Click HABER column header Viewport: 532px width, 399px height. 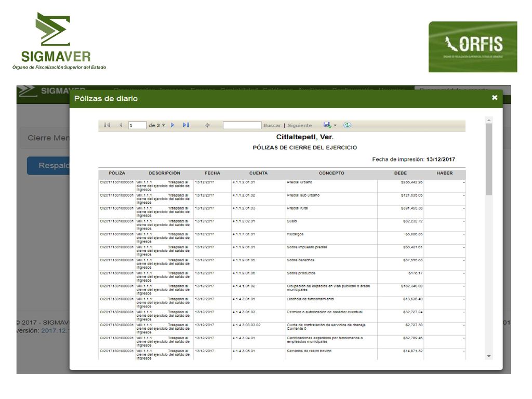[x=445, y=173]
